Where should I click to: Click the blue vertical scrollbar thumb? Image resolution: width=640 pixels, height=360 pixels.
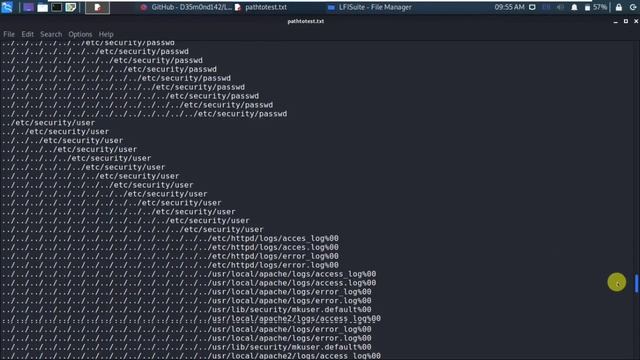pos(636,283)
